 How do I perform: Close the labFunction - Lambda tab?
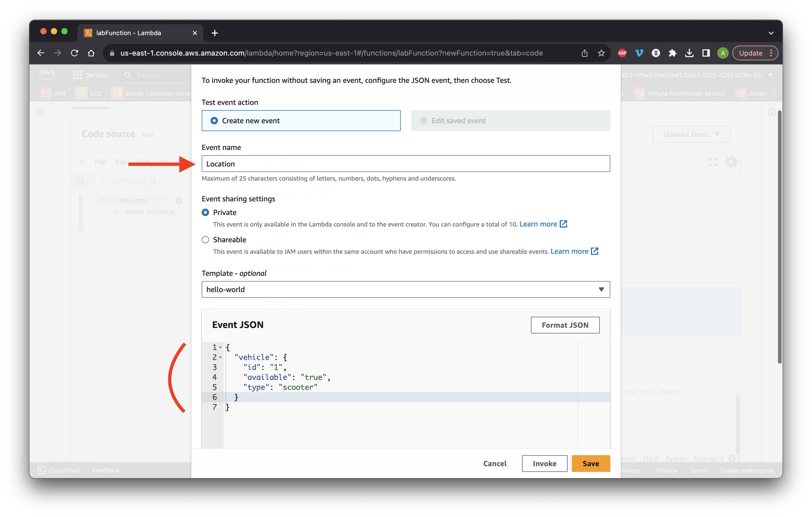[195, 33]
